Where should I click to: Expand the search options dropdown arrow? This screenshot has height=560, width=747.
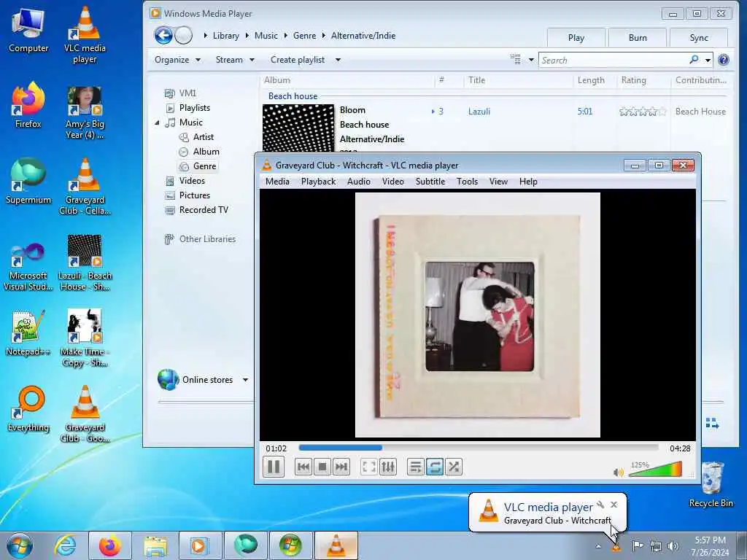[708, 60]
